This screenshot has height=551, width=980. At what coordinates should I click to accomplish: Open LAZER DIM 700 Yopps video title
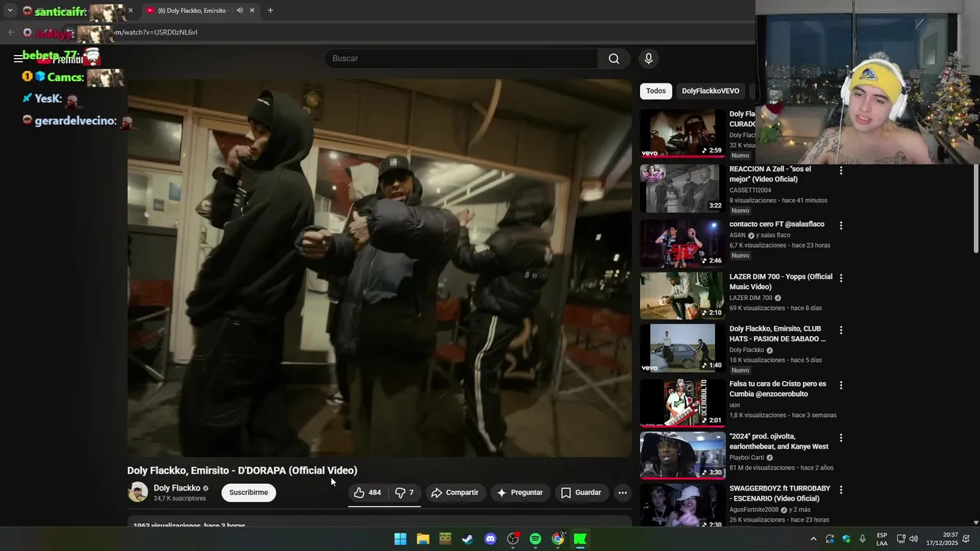(780, 282)
